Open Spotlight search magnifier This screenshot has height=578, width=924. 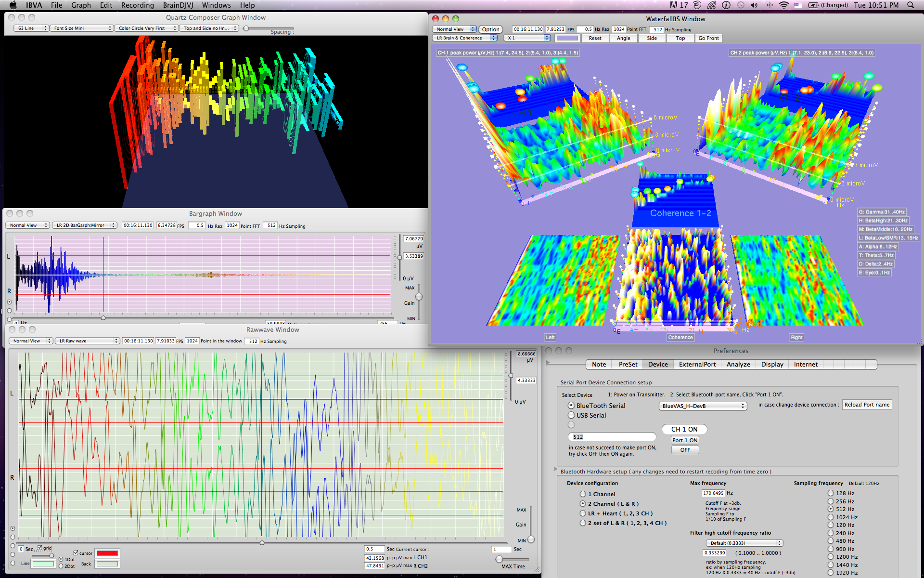pyautogui.click(x=911, y=5)
